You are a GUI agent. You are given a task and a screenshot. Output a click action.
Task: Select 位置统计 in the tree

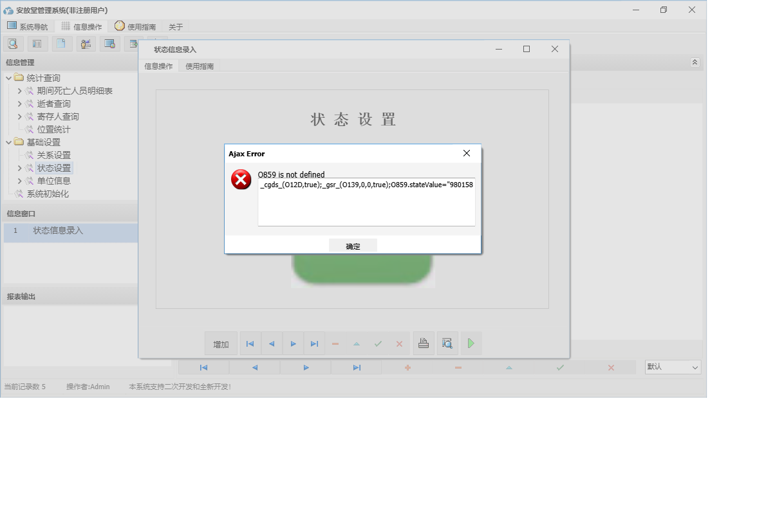(x=53, y=129)
